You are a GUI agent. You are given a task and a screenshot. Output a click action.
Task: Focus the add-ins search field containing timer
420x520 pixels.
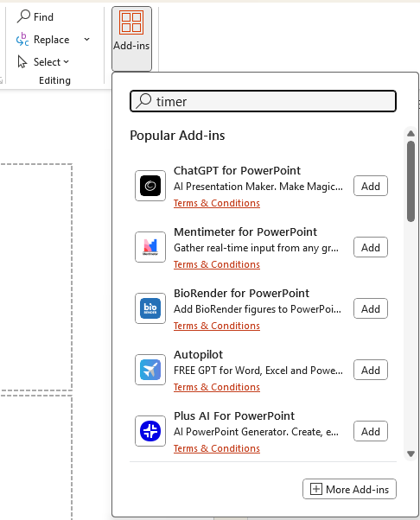tap(263, 101)
